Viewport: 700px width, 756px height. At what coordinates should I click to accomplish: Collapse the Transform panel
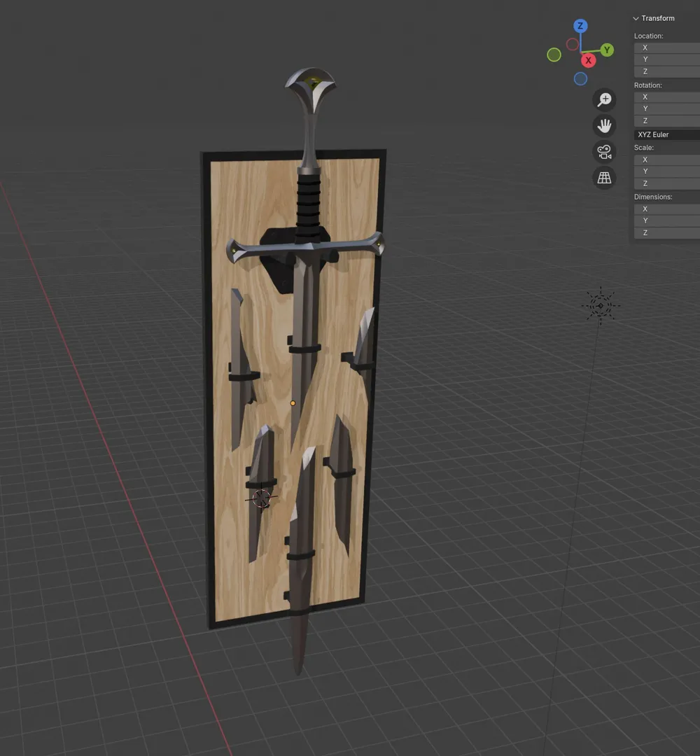636,18
